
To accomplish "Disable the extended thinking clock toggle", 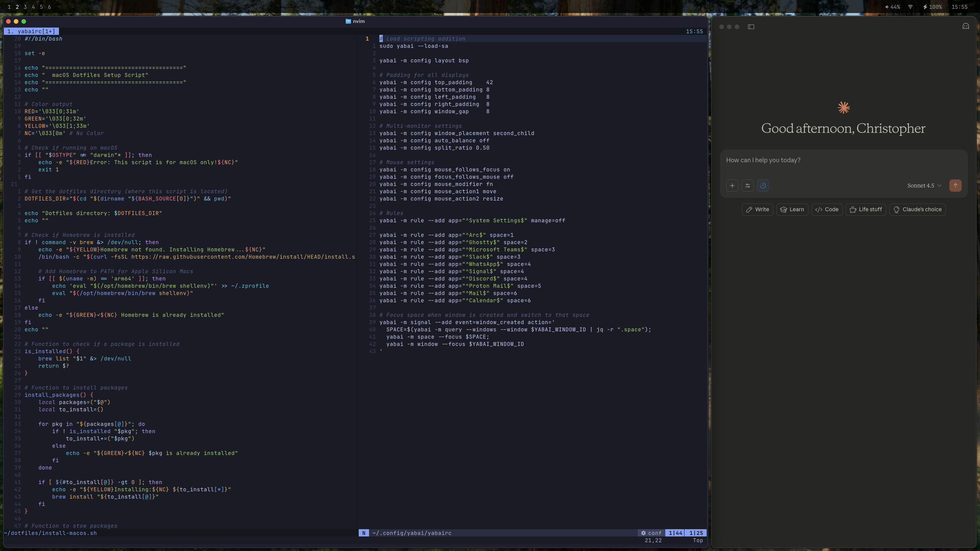I will coord(763,186).
